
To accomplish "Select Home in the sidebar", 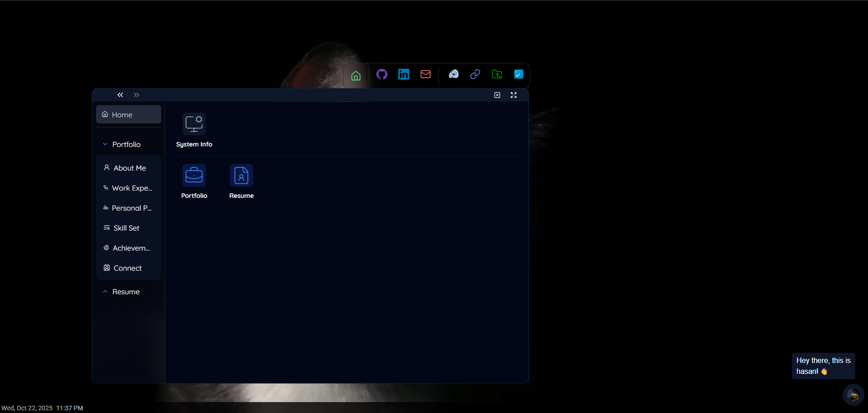I will tap(128, 115).
